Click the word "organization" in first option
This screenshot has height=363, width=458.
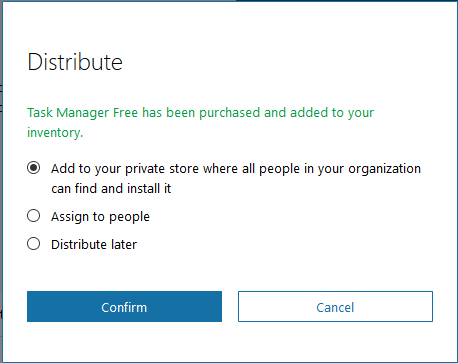385,169
